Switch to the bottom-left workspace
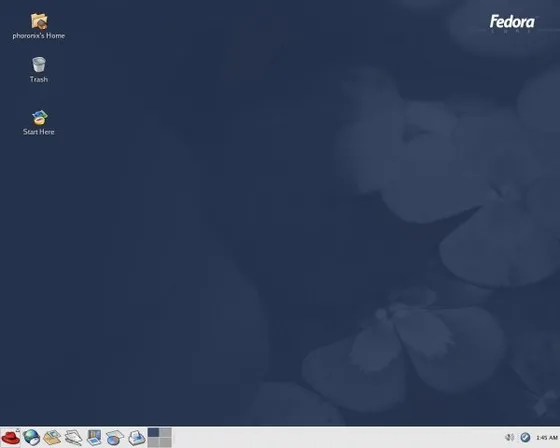This screenshot has width=560, height=448. 153,442
